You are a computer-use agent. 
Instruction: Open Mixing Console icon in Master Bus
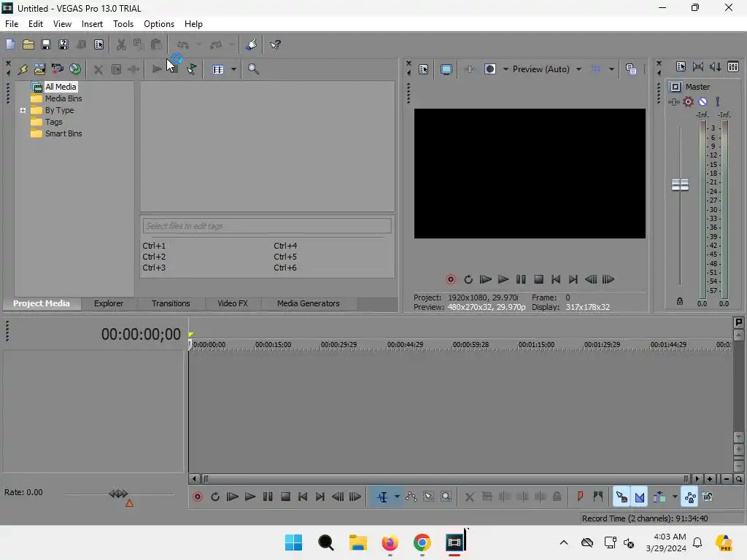pos(733,67)
